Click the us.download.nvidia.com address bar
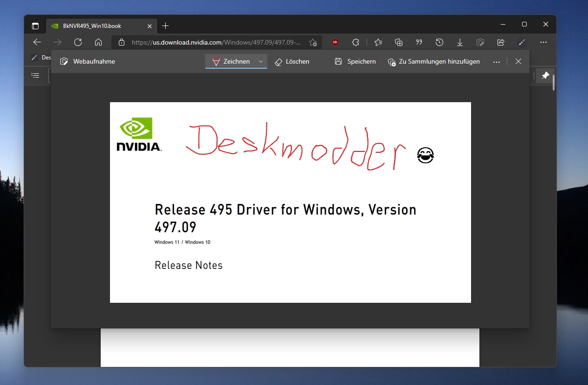Screen dimensions: 588x385 (216, 42)
